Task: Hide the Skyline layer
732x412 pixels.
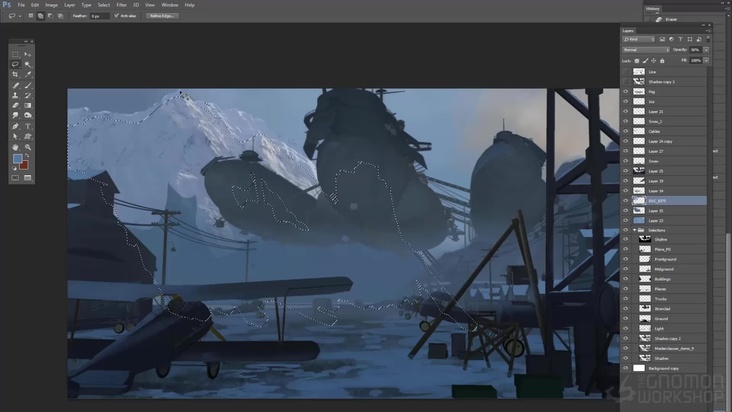Action: click(626, 239)
